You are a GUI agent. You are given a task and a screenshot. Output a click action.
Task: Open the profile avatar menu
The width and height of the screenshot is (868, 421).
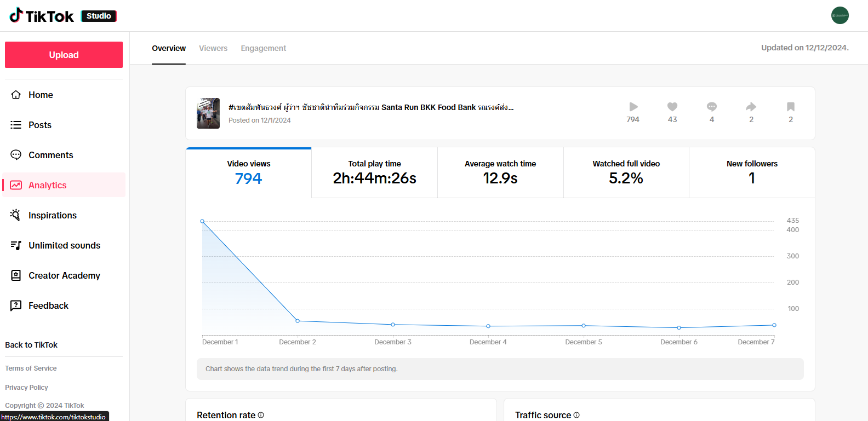coord(840,15)
